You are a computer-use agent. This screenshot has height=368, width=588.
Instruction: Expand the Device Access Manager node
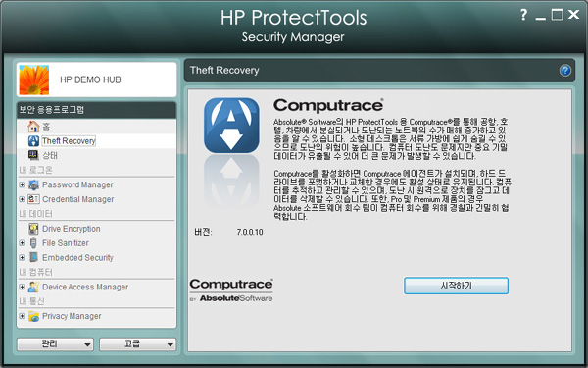pos(23,287)
